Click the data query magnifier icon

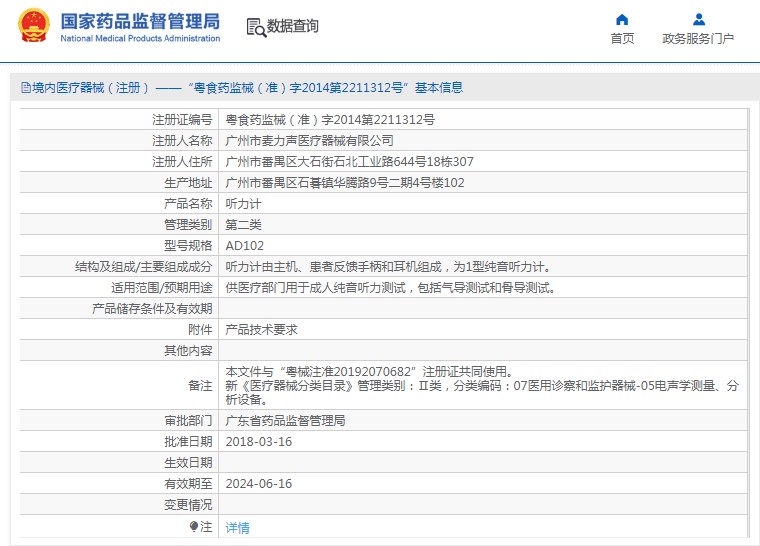point(255,27)
